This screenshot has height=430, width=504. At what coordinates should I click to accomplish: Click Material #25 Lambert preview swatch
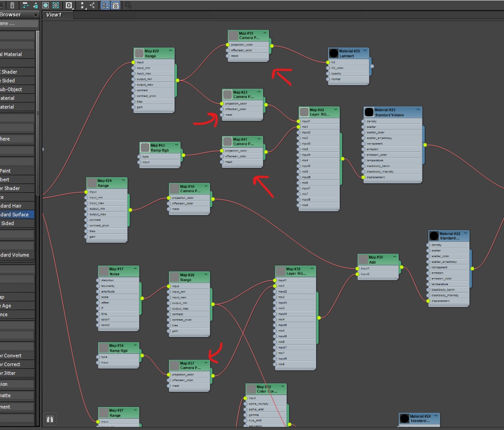(334, 53)
